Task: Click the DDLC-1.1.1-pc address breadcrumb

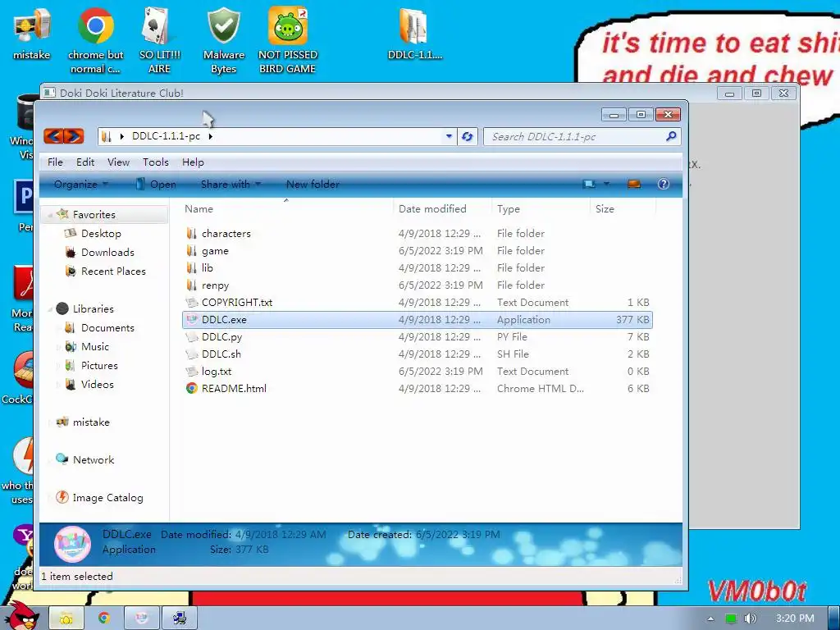Action: point(166,136)
